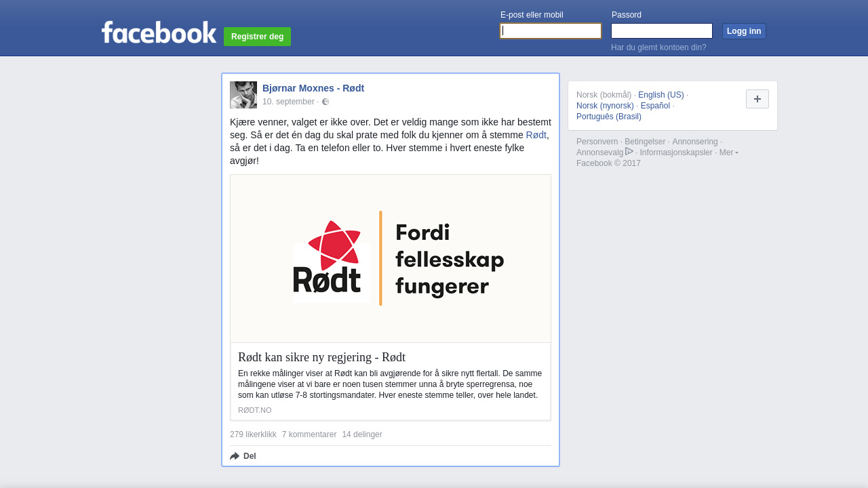
Task: Open the Annonsering footer link
Action: 695,142
